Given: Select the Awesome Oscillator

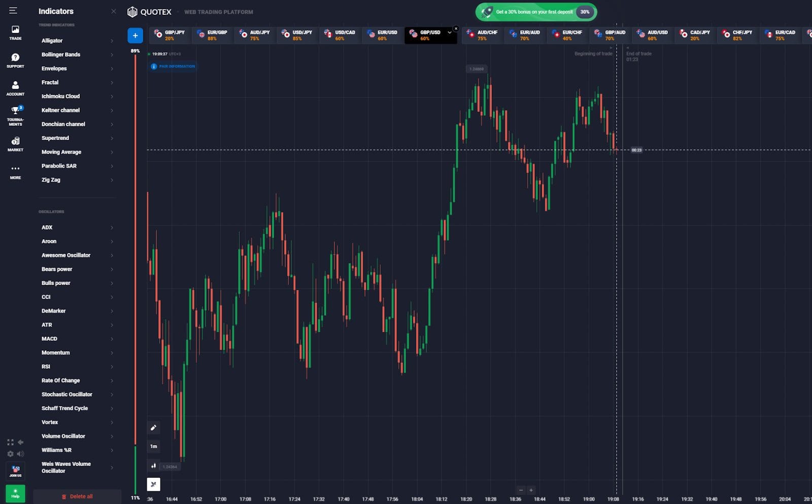Looking at the screenshot, I should pos(77,256).
